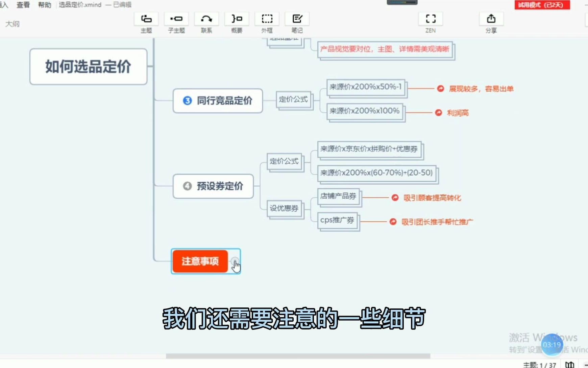
Task: Click the horizontal scrollbar
Action: [x=298, y=356]
